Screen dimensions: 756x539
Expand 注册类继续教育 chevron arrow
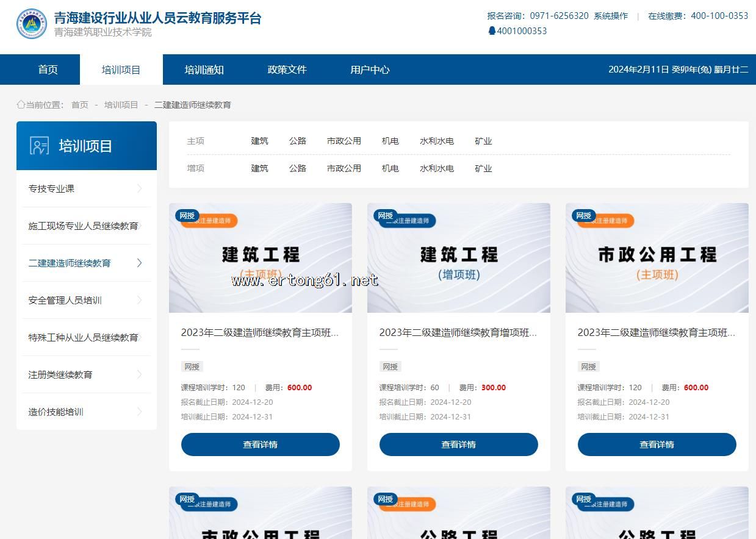(x=139, y=374)
